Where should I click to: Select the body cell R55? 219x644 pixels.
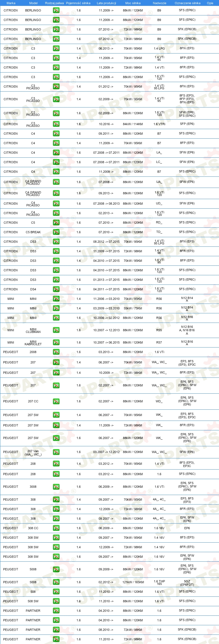coord(159,330)
